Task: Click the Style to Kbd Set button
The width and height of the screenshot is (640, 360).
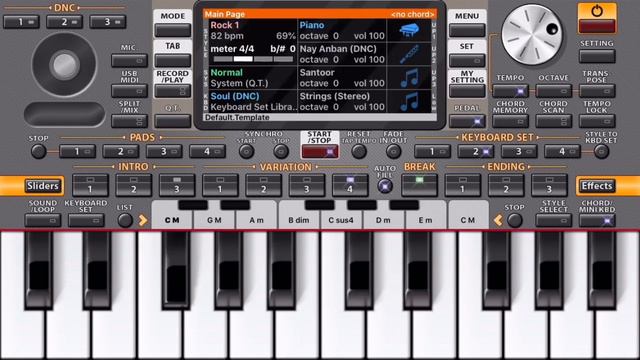Action: point(601,152)
